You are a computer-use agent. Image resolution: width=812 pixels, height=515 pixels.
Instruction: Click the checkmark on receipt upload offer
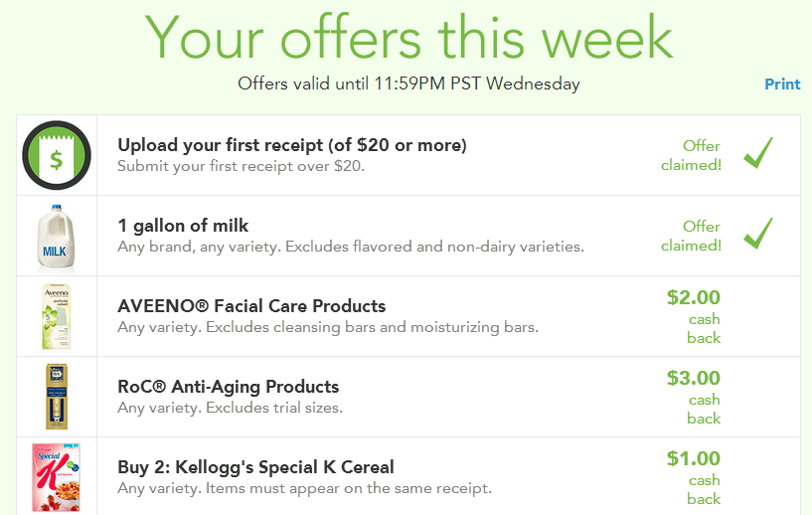[x=758, y=153]
